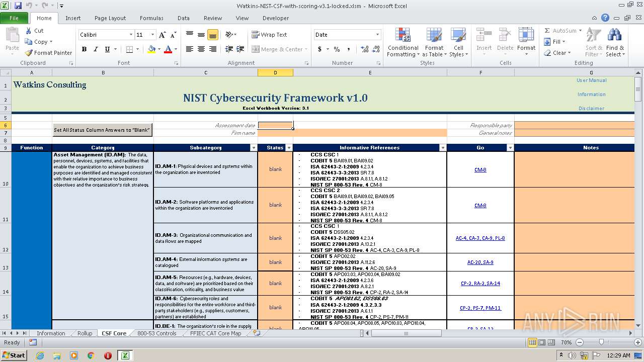Image resolution: width=644 pixels, height=362 pixels.
Task: Click the Orientation icon
Action: click(x=229, y=35)
